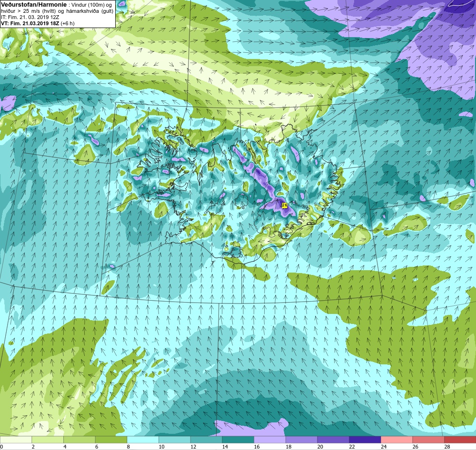The image size is (476, 450).
Task: Click the legend label 12
Action: point(193,447)
